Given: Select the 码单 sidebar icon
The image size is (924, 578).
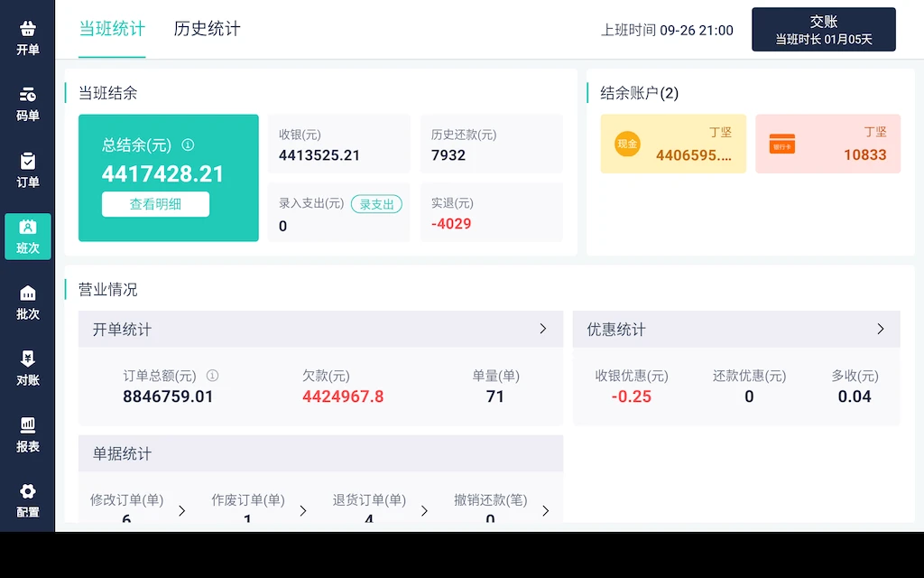Looking at the screenshot, I should pyautogui.click(x=28, y=95).
